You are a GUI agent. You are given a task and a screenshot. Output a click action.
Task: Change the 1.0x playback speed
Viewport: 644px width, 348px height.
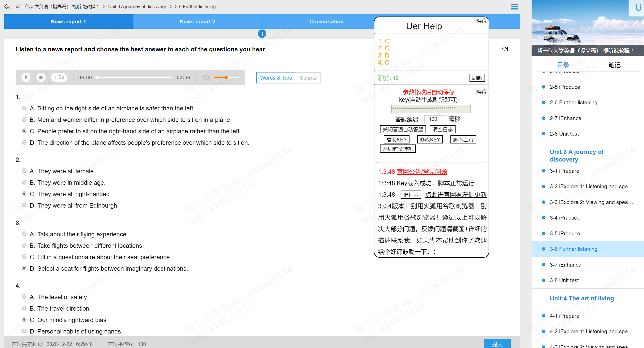tap(59, 77)
